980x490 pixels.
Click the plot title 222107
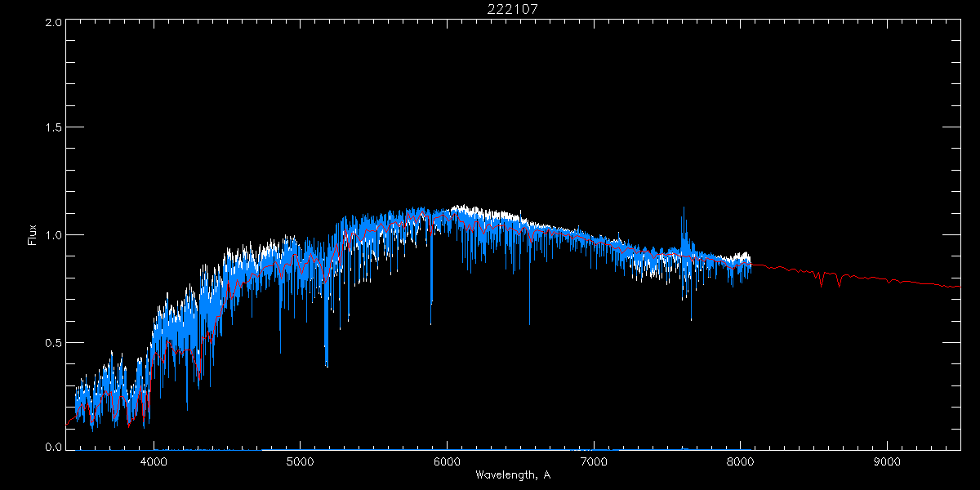(x=513, y=9)
